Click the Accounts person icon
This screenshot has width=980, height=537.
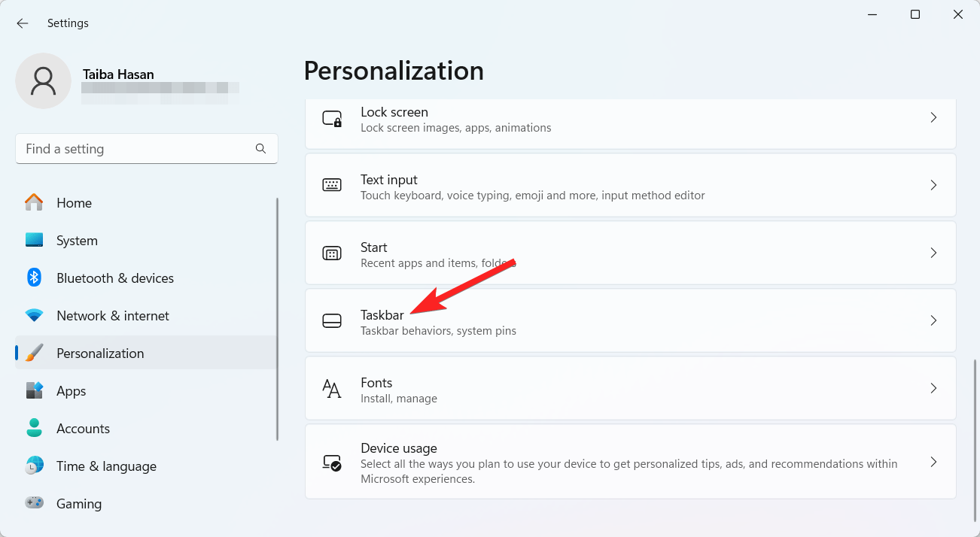(x=34, y=429)
